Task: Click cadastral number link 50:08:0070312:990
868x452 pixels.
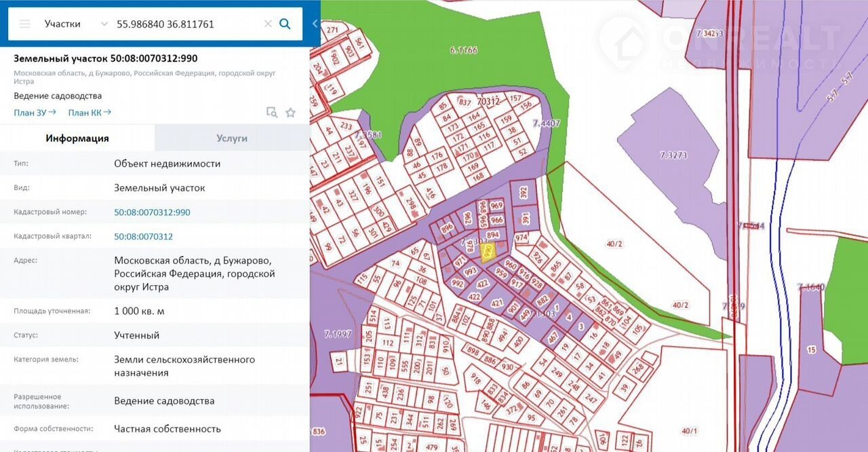Action: (x=152, y=212)
